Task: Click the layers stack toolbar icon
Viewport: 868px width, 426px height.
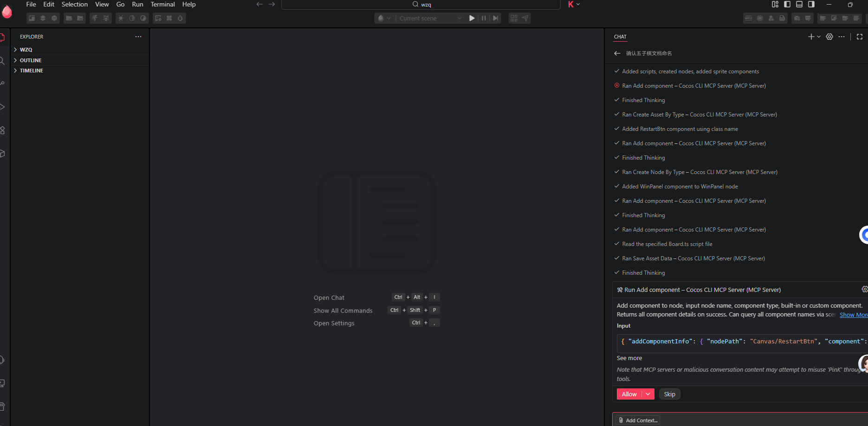Action: tap(43, 18)
